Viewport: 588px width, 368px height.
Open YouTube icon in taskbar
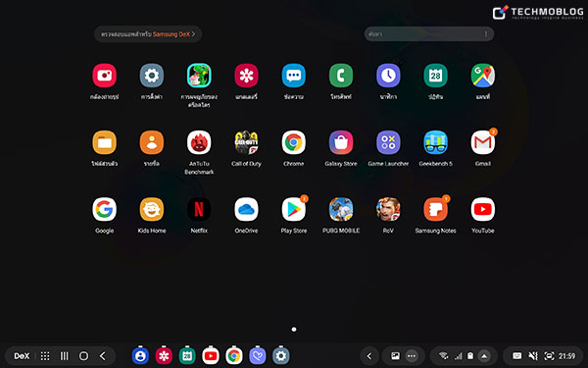(211, 355)
